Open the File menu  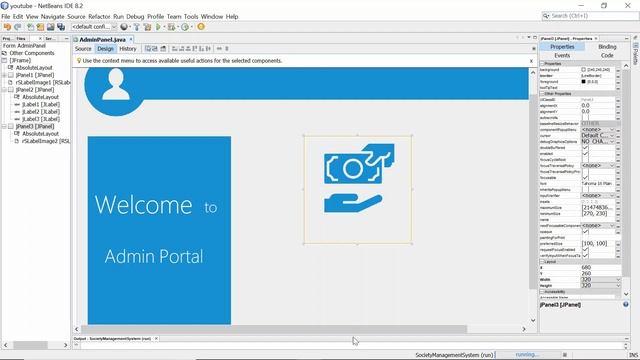point(6,17)
